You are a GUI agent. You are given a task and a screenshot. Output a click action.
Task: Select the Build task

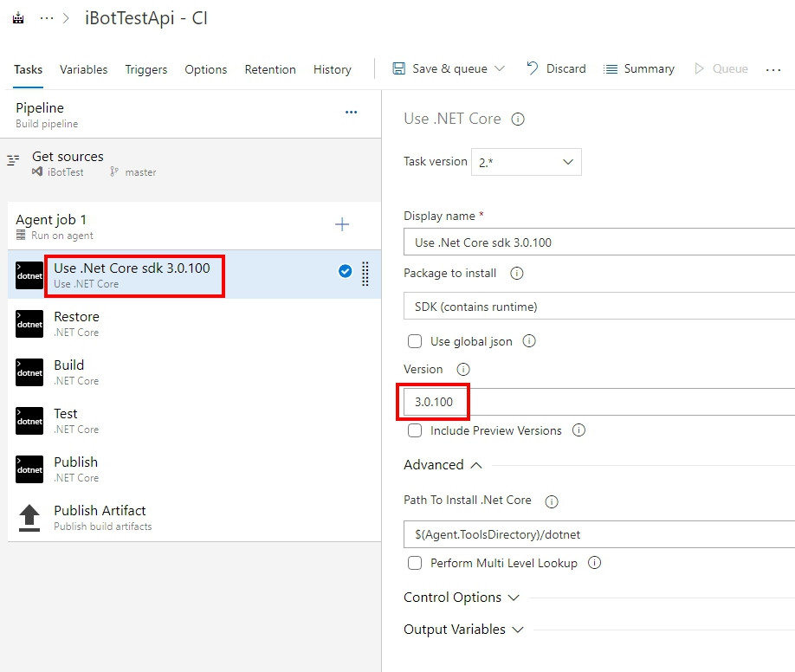(x=194, y=372)
